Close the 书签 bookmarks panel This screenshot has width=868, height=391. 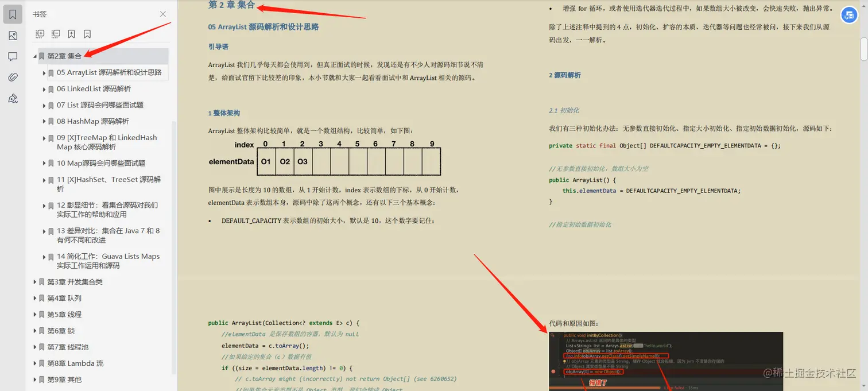(163, 14)
